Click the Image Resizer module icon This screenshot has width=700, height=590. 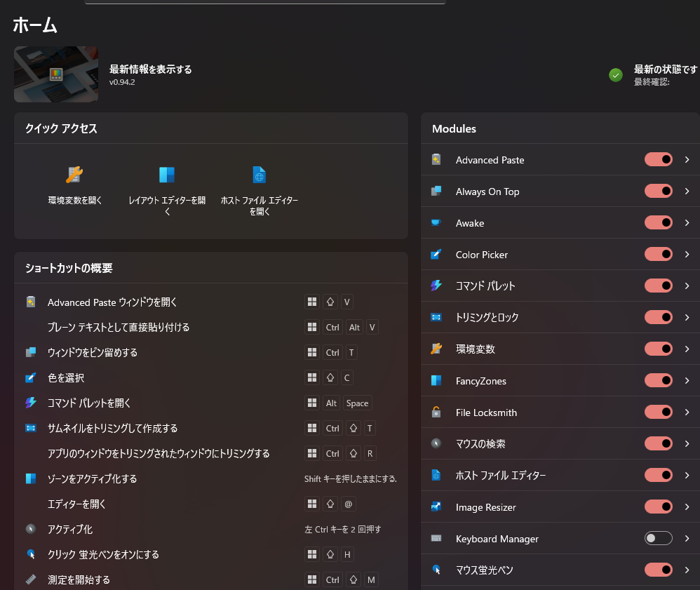[436, 507]
